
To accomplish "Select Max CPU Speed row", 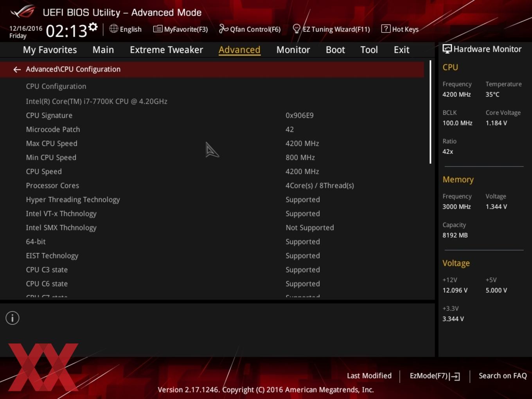I will (212, 144).
